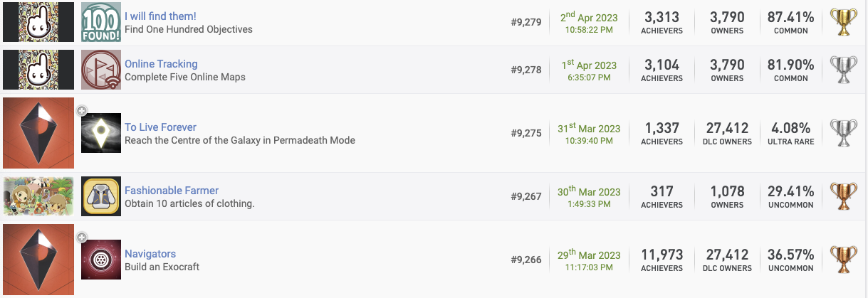The width and height of the screenshot is (868, 298).
Task: Open the game thumbnail in To Live Forever row
Action: (x=38, y=133)
